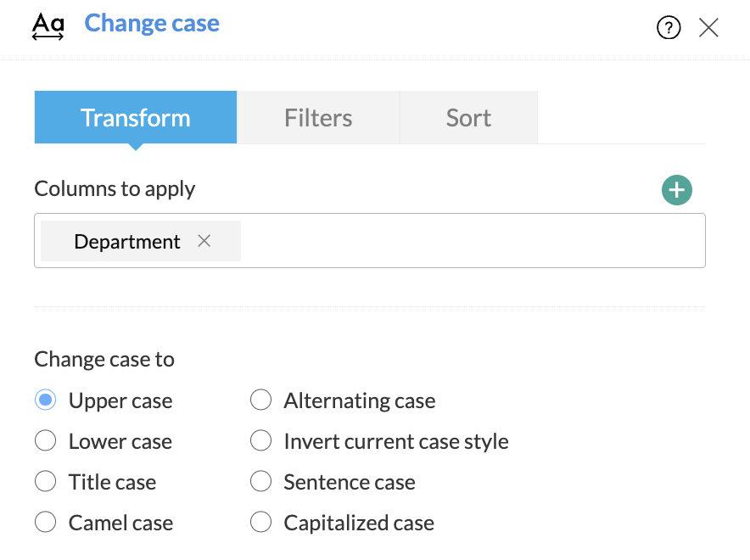Open the Filters tab
The height and width of the screenshot is (560, 750).
coord(318,118)
